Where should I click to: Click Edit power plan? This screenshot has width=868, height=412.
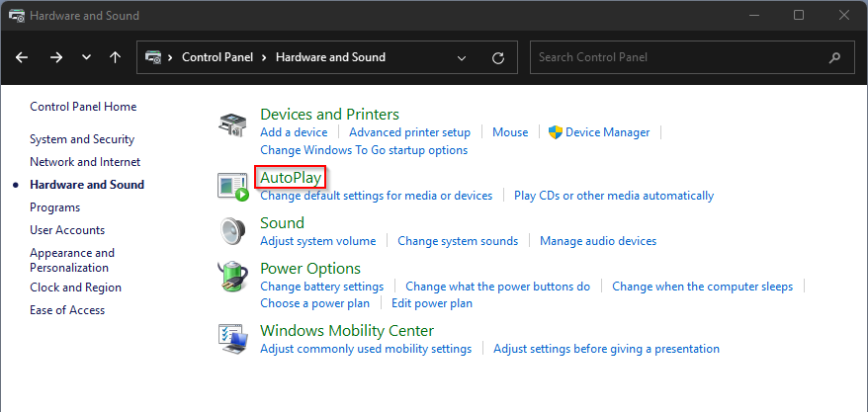pos(432,303)
